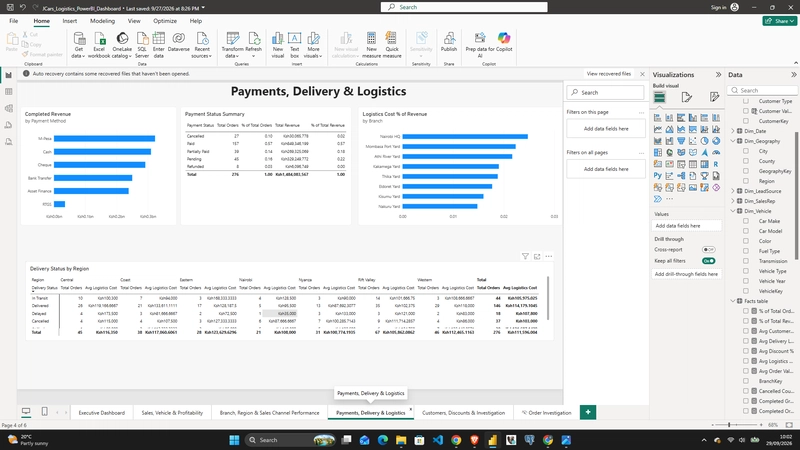Open More options on Delivery Status visual
800x450 pixels.
[x=548, y=257]
